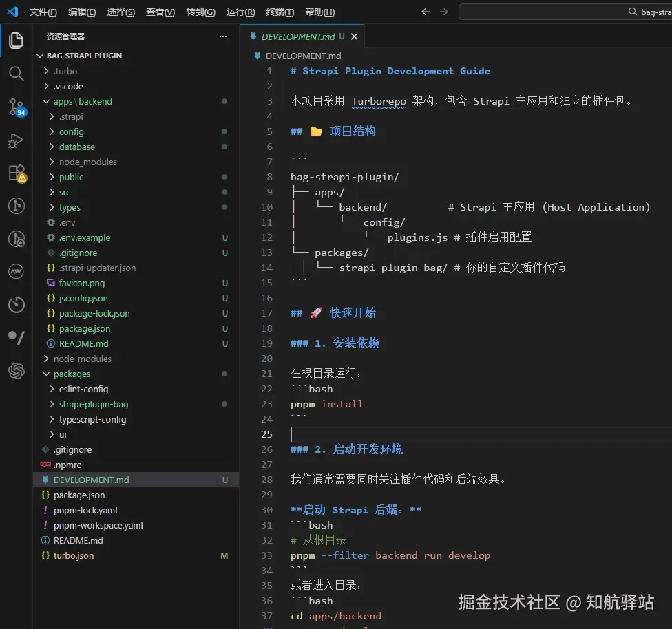The height and width of the screenshot is (629, 672).
Task: Expand the .turbo folder
Action: [65, 71]
